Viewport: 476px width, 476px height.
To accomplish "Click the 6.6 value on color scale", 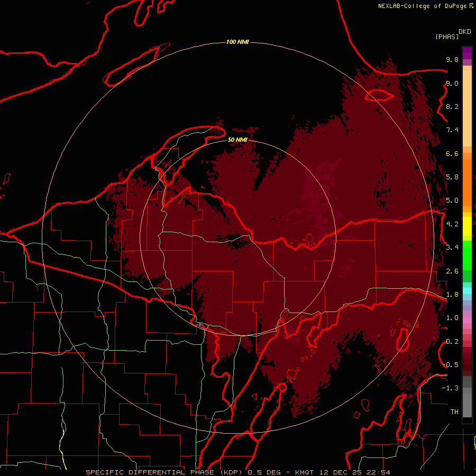I will coord(452,153).
